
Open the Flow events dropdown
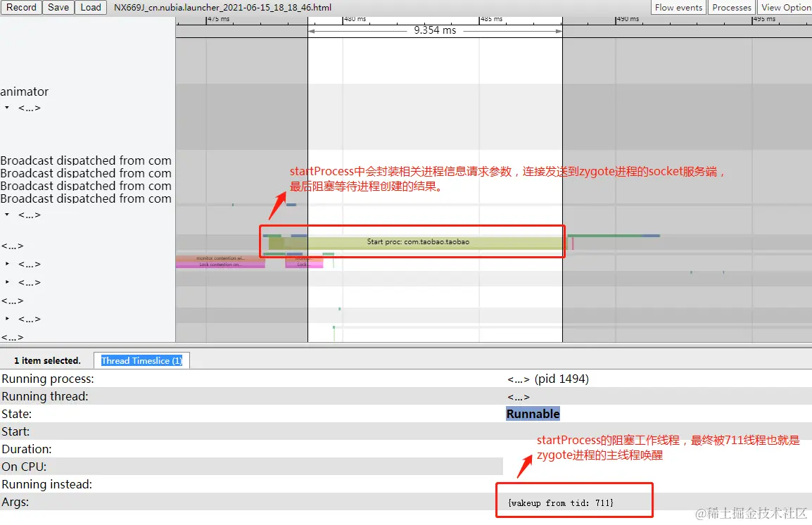pyautogui.click(x=678, y=7)
